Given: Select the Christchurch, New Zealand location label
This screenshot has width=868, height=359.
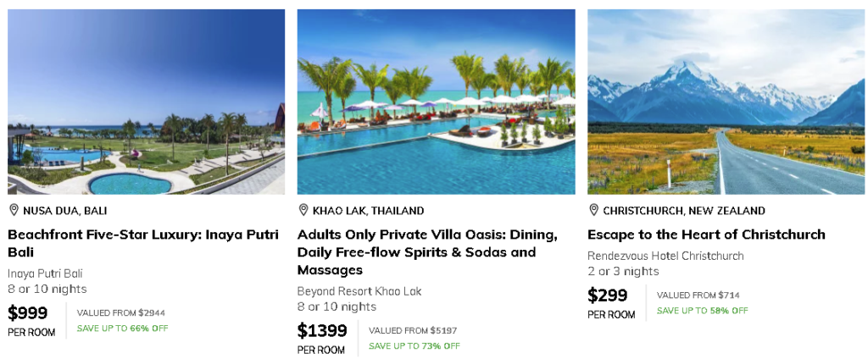Looking at the screenshot, I should click(x=683, y=211).
